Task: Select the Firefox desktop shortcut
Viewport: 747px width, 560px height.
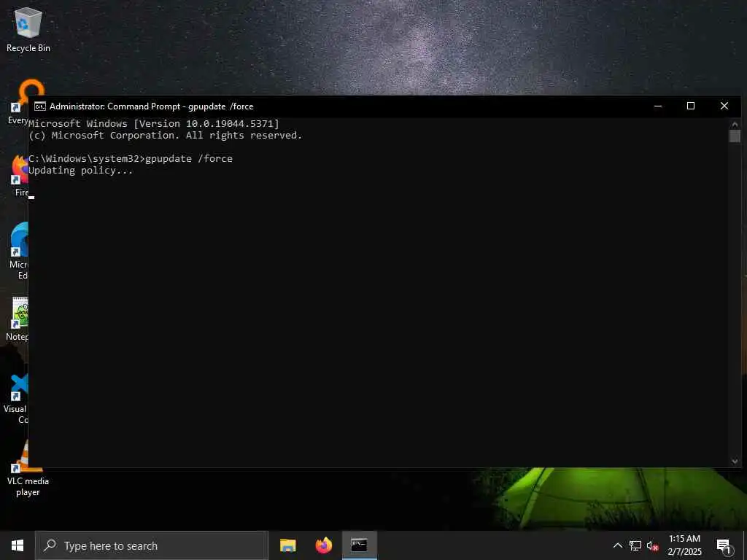Action: click(x=19, y=176)
